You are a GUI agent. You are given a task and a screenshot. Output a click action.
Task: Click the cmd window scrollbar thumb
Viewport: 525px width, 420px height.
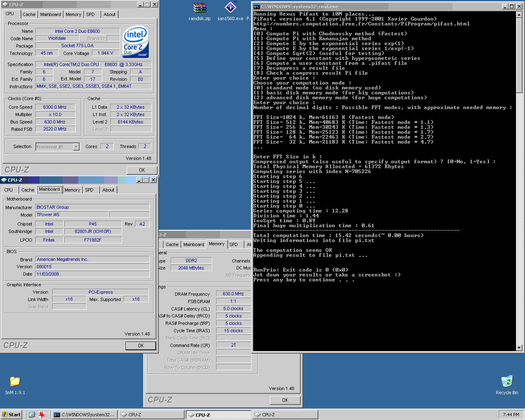(519, 55)
